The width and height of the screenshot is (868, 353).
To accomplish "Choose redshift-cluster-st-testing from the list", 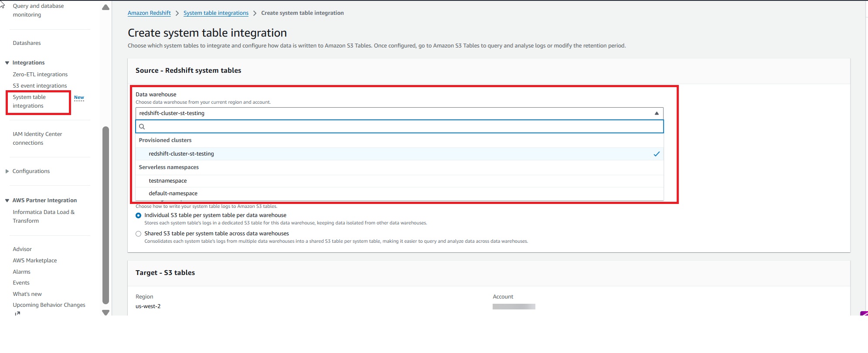I will (399, 154).
